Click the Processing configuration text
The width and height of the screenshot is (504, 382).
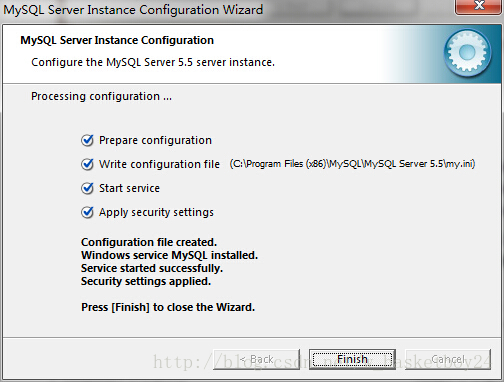(101, 96)
